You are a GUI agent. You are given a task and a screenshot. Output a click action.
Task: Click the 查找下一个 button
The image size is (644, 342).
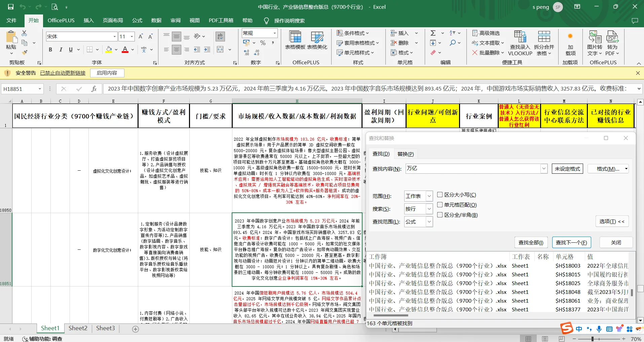pos(571,242)
